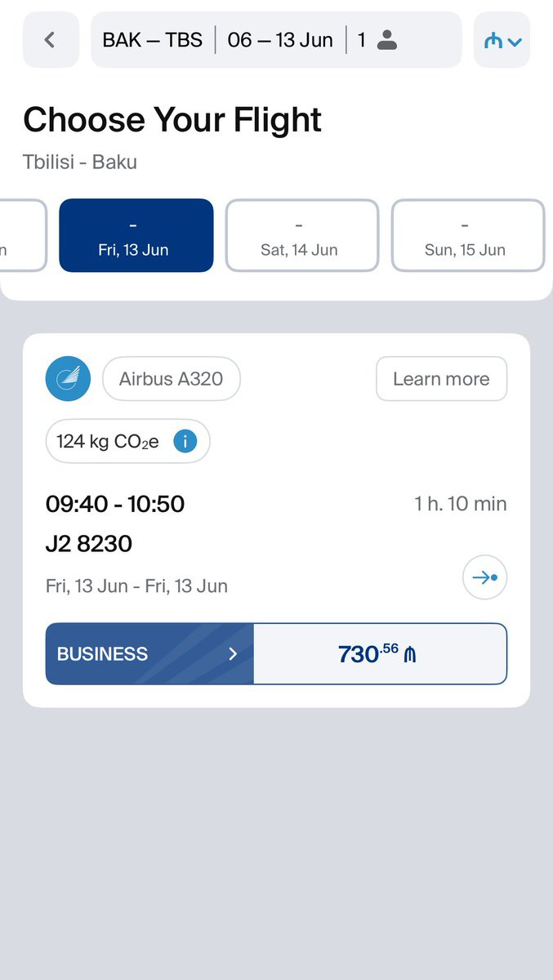Tap the airline logo circle
Image resolution: width=553 pixels, height=980 pixels.
tap(68, 379)
